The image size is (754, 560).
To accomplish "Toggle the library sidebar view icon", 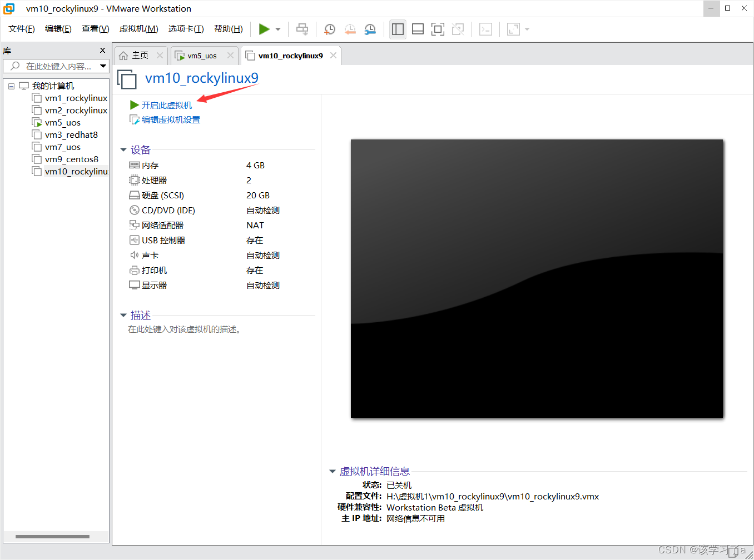I will point(398,29).
